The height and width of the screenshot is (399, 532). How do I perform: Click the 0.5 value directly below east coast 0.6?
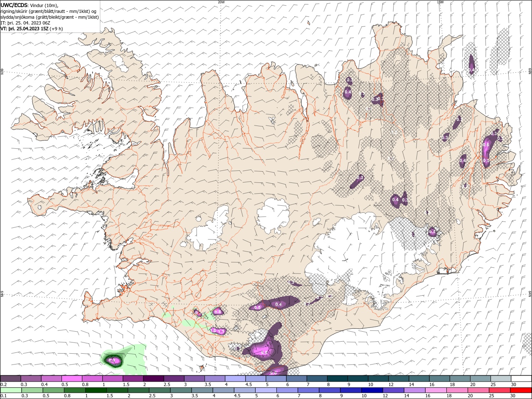486,160
